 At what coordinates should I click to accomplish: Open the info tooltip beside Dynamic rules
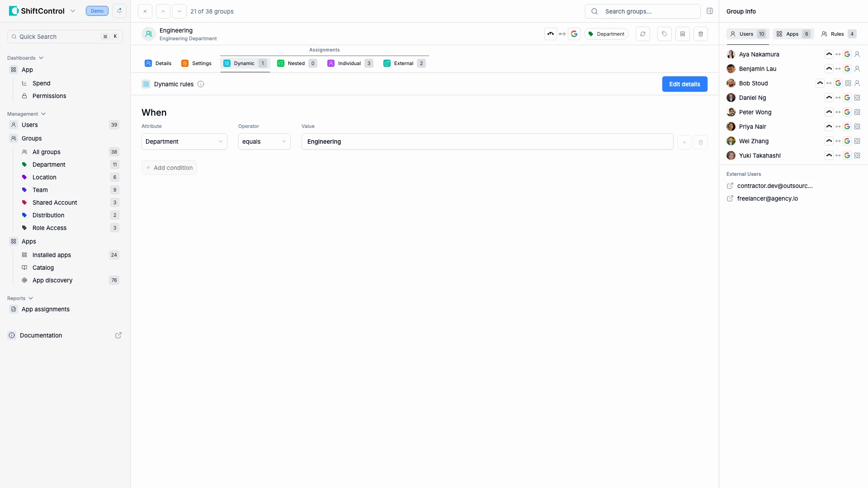201,84
